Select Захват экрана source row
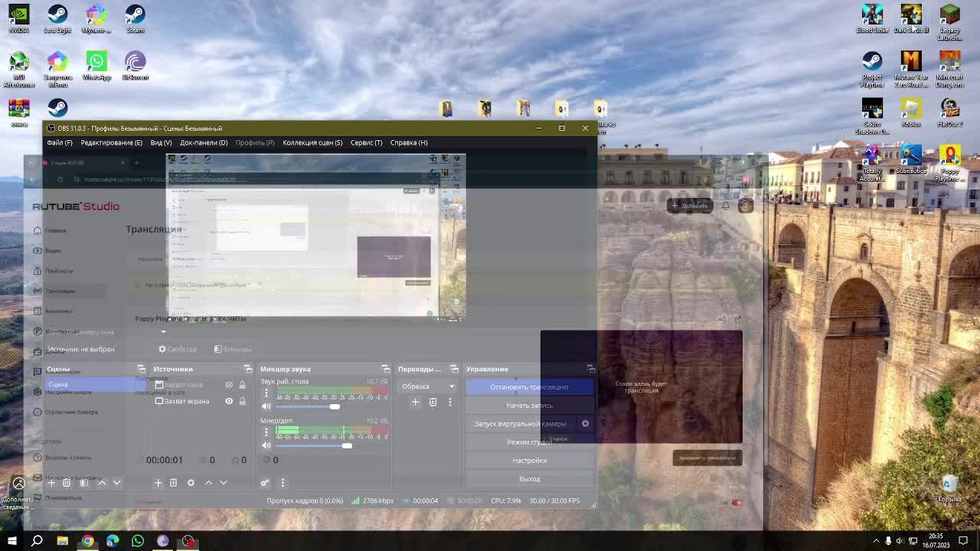This screenshot has width=980, height=551. tap(201, 401)
